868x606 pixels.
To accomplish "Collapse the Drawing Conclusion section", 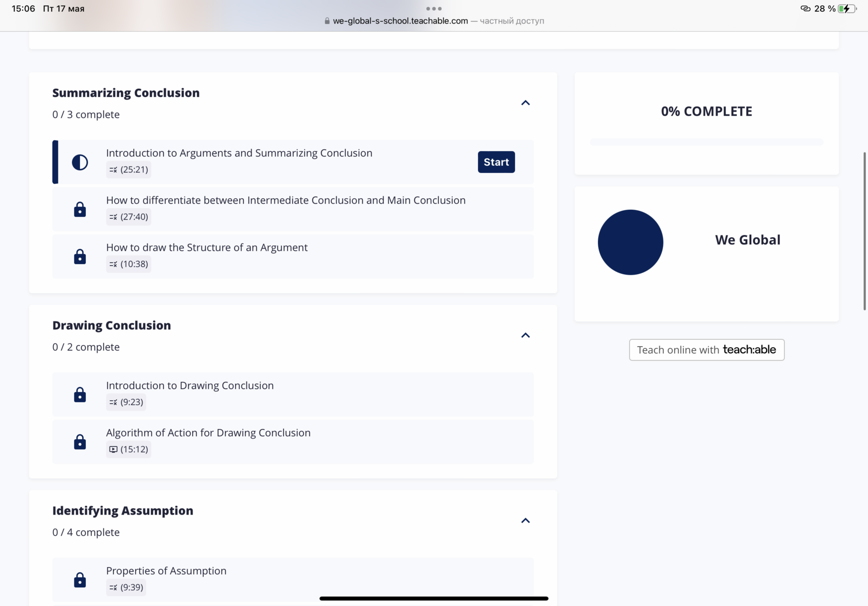I will pyautogui.click(x=525, y=335).
